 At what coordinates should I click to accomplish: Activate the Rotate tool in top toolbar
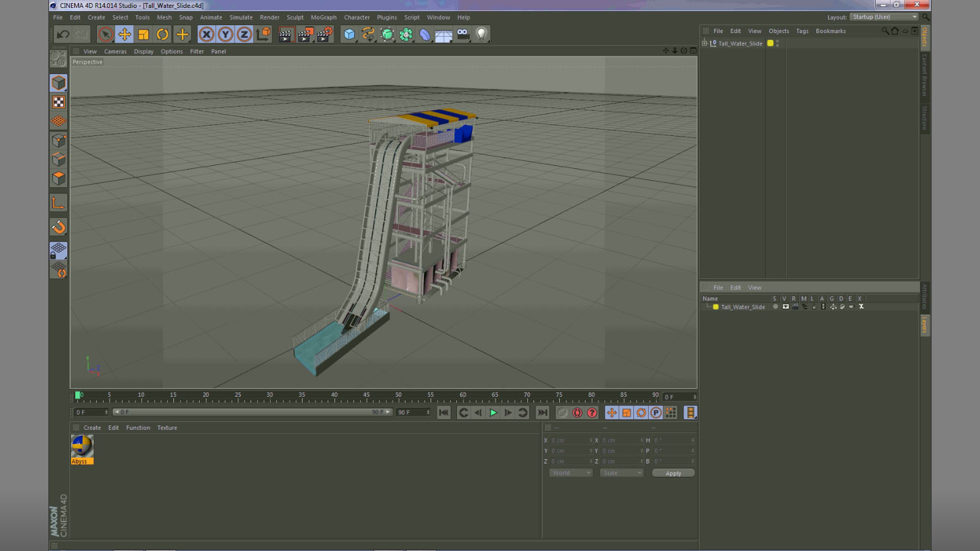(x=162, y=34)
